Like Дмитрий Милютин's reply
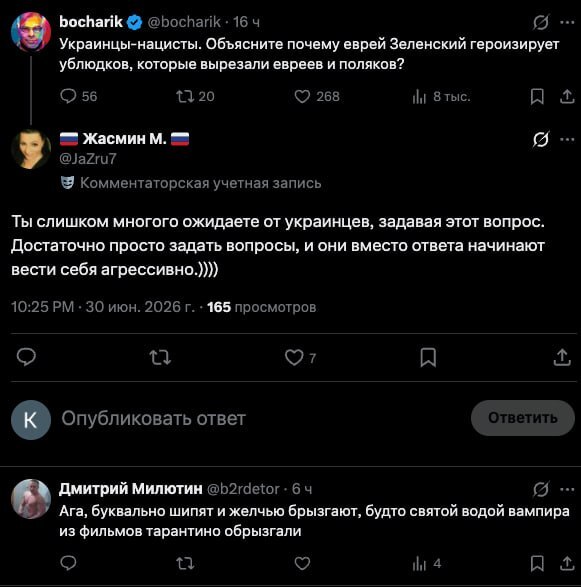The height and width of the screenshot is (587, 581). tap(302, 563)
